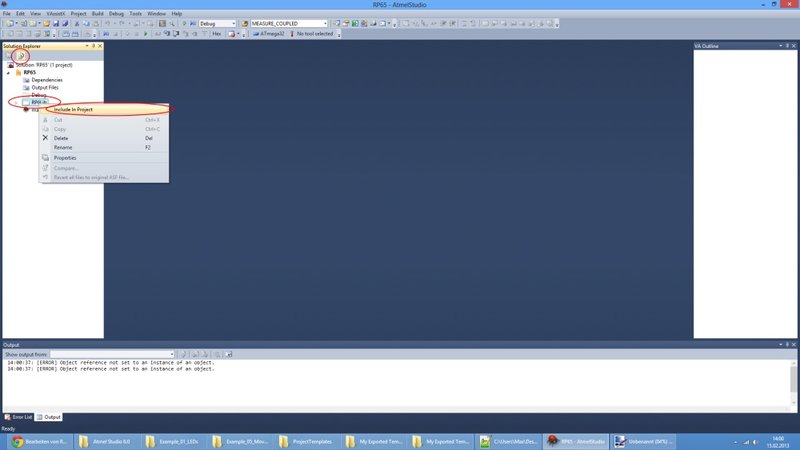Viewport: 800px width, 450px height.
Task: Choose Properties in the context menu
Action: [64, 157]
